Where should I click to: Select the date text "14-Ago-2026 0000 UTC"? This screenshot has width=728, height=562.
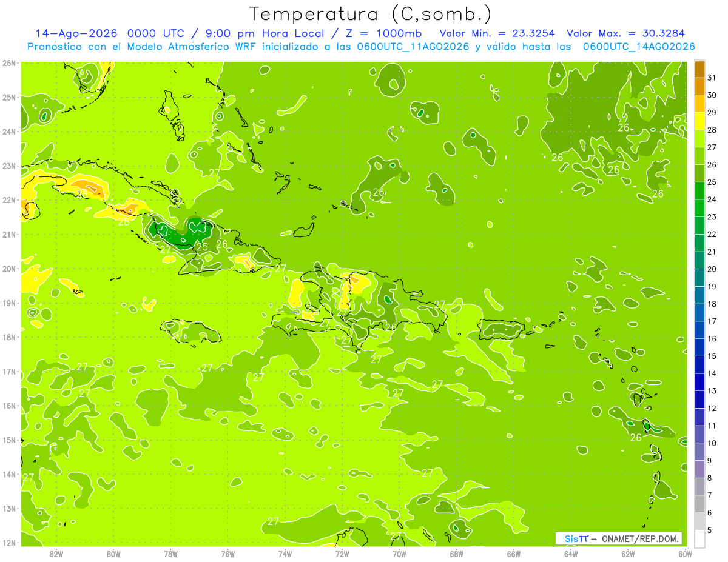tap(110, 33)
